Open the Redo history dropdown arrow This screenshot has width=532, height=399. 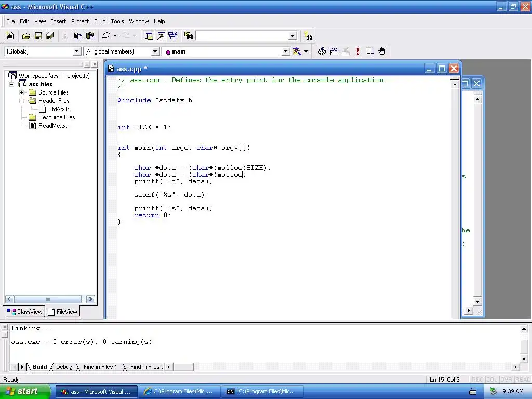click(134, 36)
